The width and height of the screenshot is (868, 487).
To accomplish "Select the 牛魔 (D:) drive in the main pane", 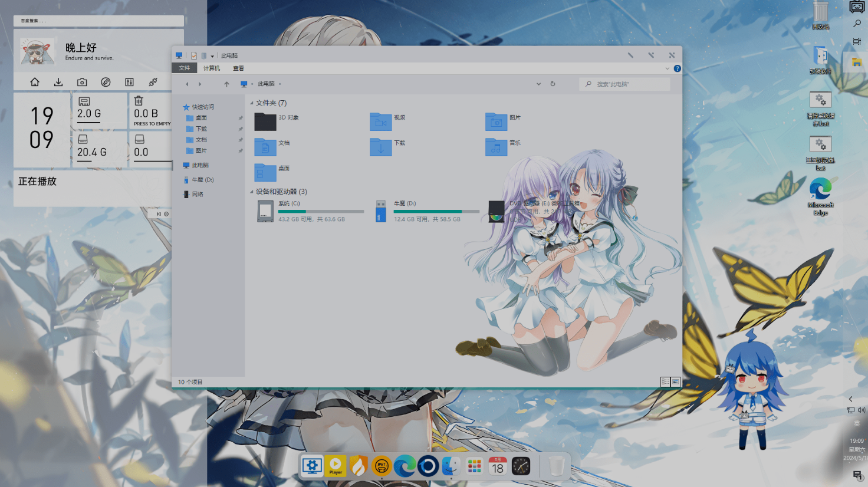I will (x=427, y=211).
